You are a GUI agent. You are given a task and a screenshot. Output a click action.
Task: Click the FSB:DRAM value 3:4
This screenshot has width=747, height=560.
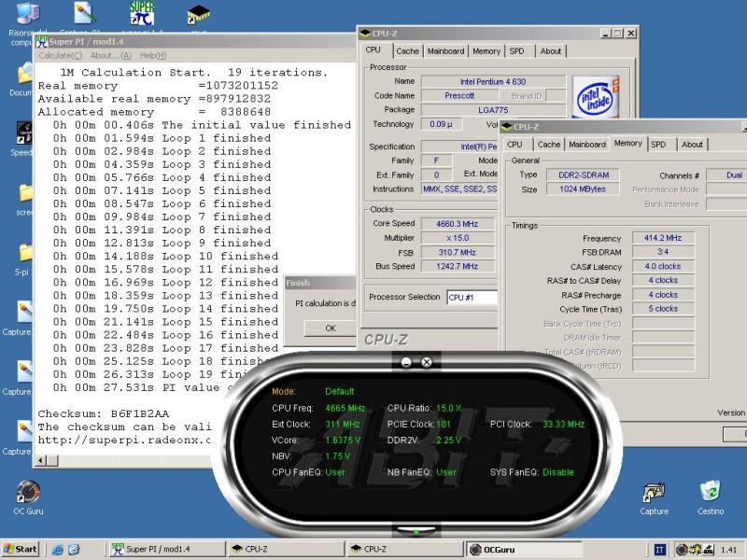pyautogui.click(x=663, y=252)
